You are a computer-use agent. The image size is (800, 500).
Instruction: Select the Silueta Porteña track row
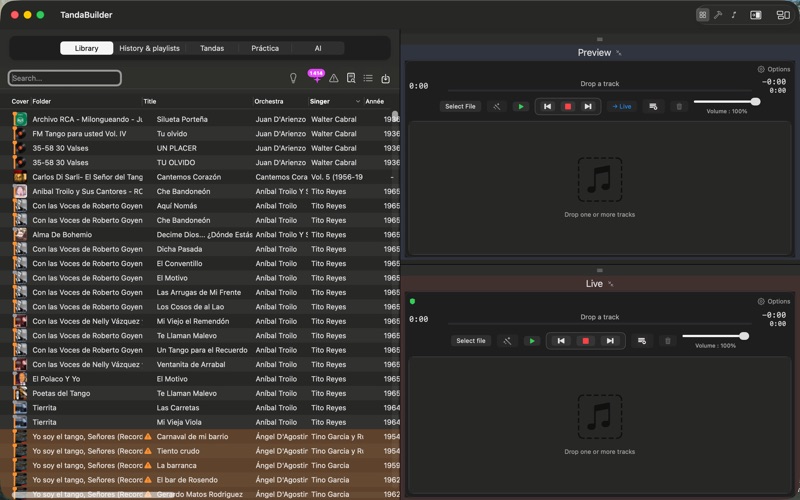pos(200,119)
